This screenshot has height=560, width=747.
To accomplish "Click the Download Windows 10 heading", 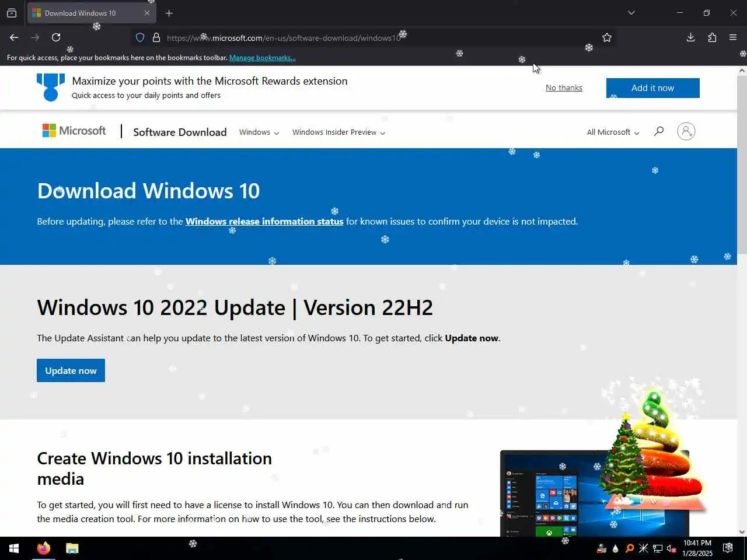I will click(x=148, y=191).
